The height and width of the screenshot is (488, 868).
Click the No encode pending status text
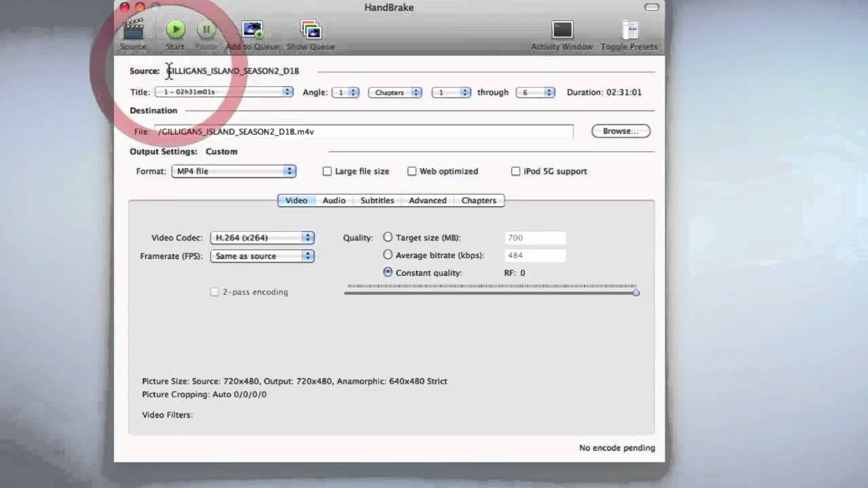(x=617, y=448)
